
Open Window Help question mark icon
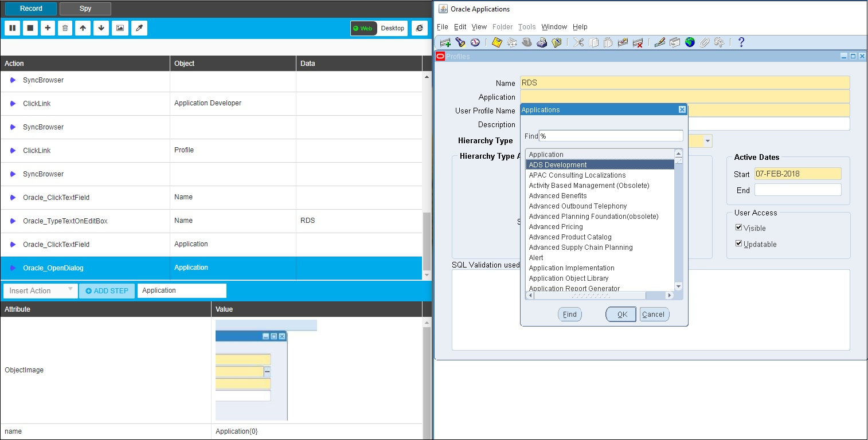(x=741, y=42)
